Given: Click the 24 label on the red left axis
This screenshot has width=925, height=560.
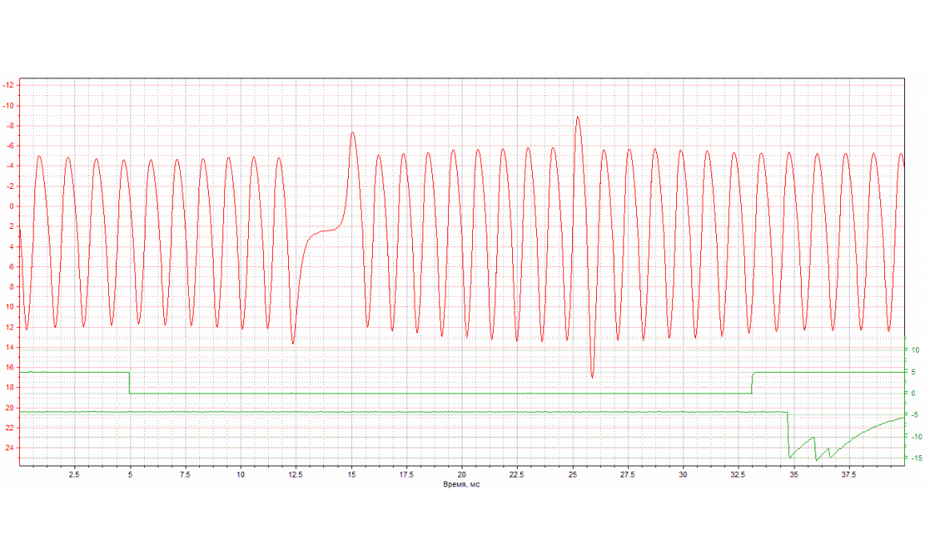Looking at the screenshot, I should (x=10, y=448).
